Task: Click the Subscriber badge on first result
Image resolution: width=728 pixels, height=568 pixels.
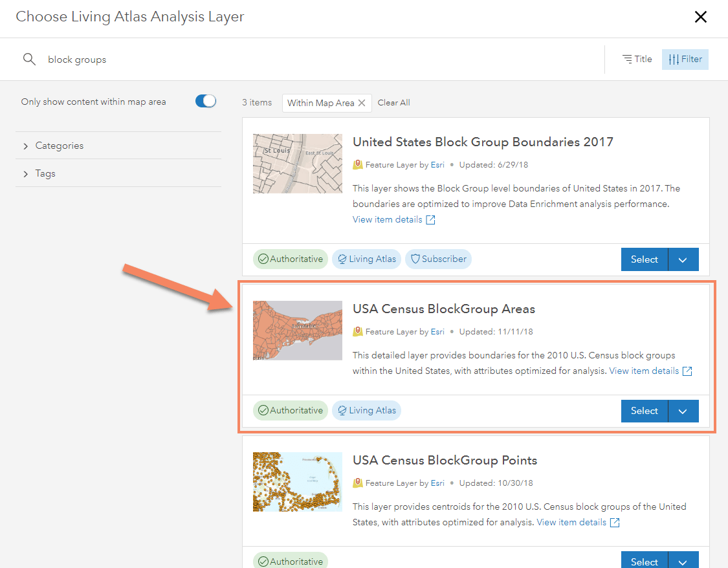Action: [x=438, y=259]
